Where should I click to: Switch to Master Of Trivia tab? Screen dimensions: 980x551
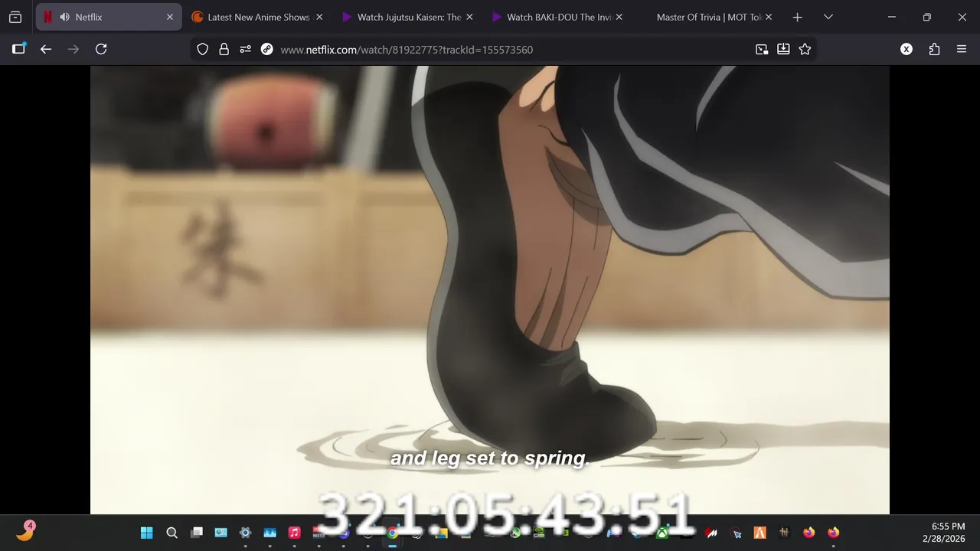707,17
